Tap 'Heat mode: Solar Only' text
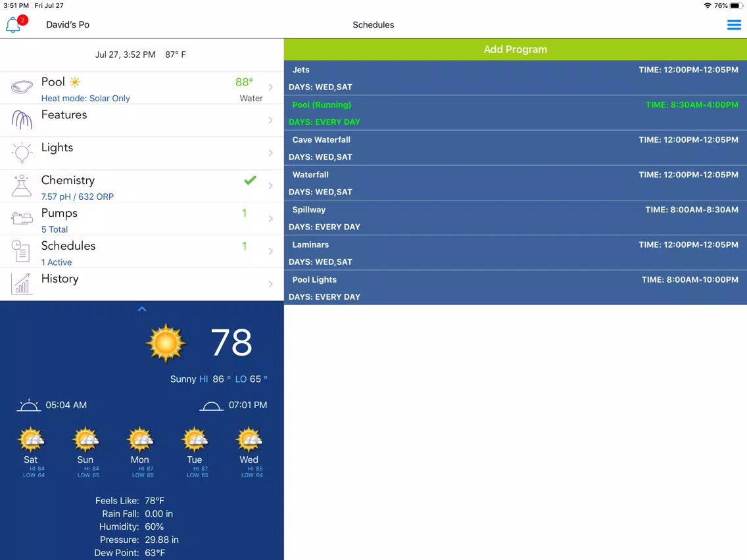The image size is (747, 560). [85, 98]
